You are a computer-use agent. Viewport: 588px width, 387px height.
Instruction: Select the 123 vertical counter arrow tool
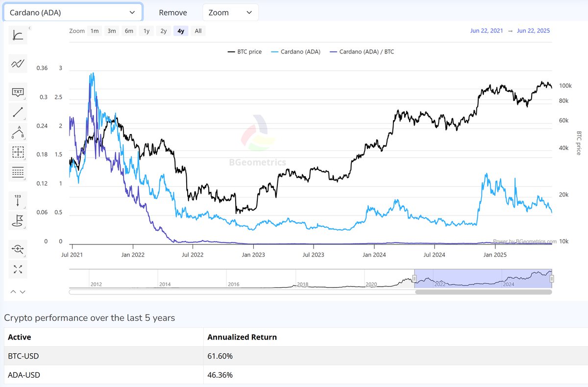tap(18, 200)
